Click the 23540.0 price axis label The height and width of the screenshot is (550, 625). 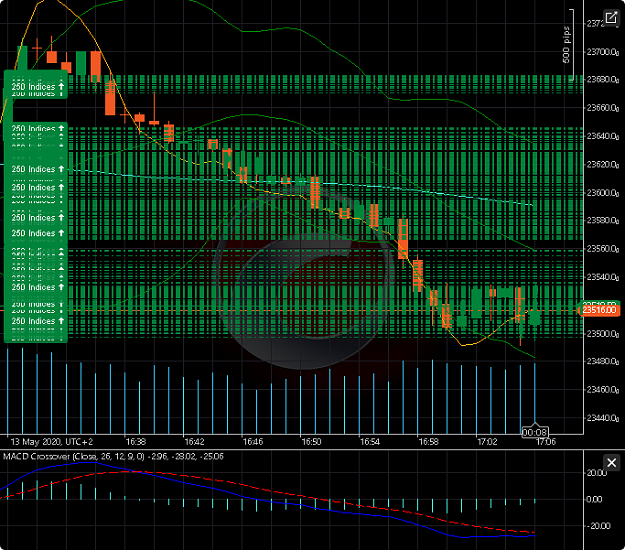tap(603, 277)
